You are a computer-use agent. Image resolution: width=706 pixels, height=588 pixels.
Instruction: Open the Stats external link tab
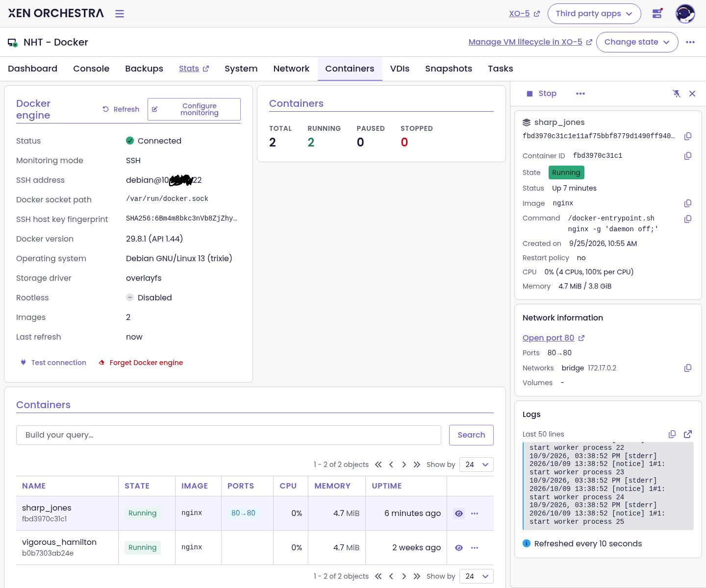point(194,69)
